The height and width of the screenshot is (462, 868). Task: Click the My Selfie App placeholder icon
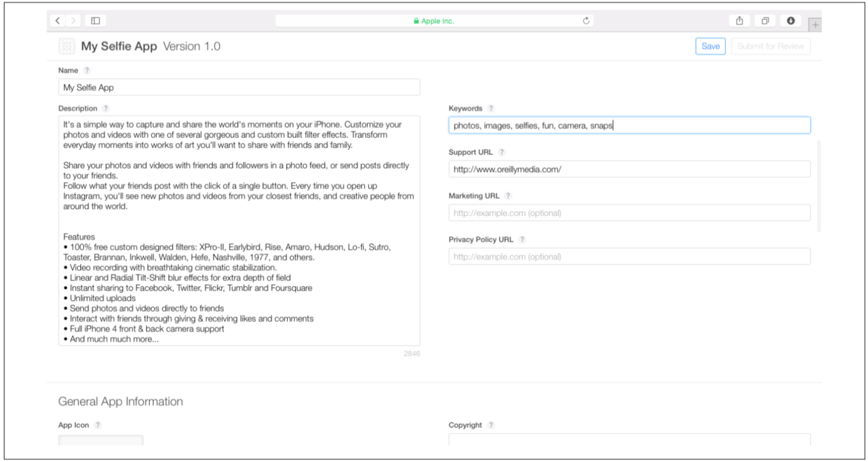coord(66,47)
